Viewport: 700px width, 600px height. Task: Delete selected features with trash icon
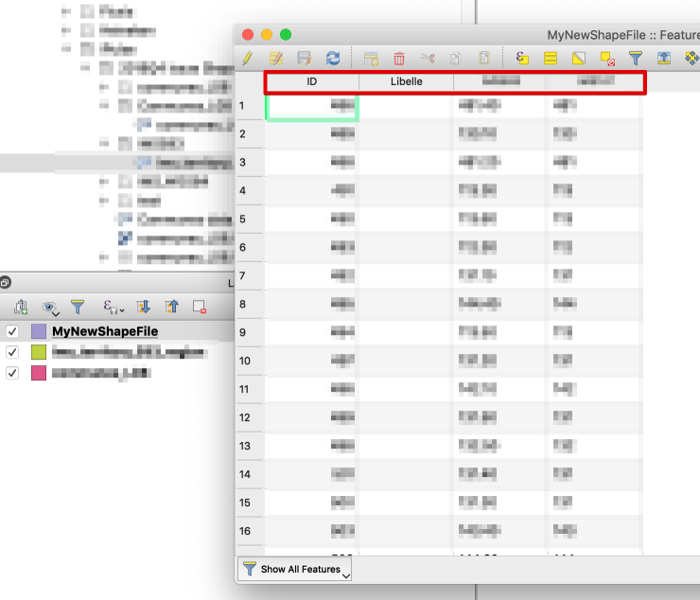coord(399,59)
